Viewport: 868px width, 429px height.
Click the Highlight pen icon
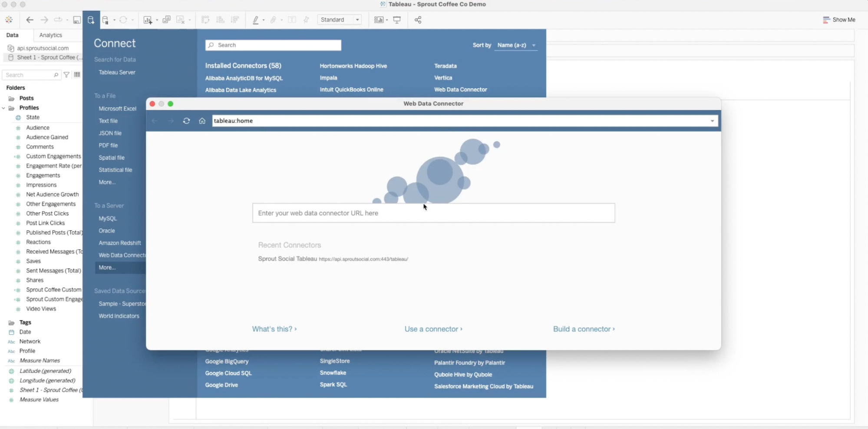[x=256, y=20]
